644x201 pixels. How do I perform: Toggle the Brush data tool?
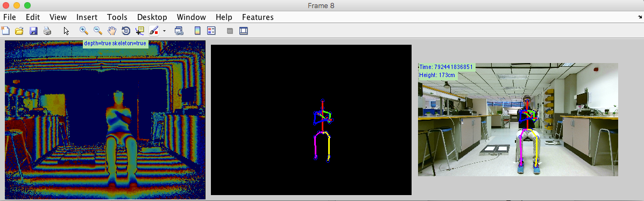tap(154, 30)
